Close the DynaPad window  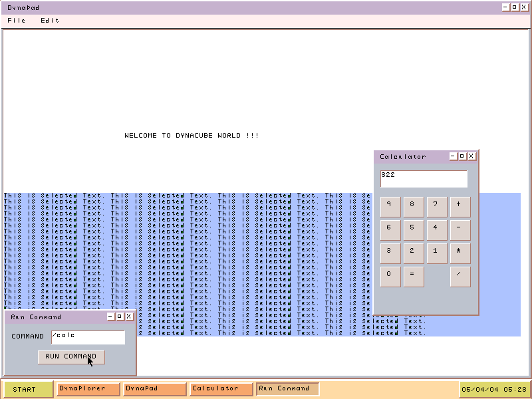pyautogui.click(x=524, y=7)
